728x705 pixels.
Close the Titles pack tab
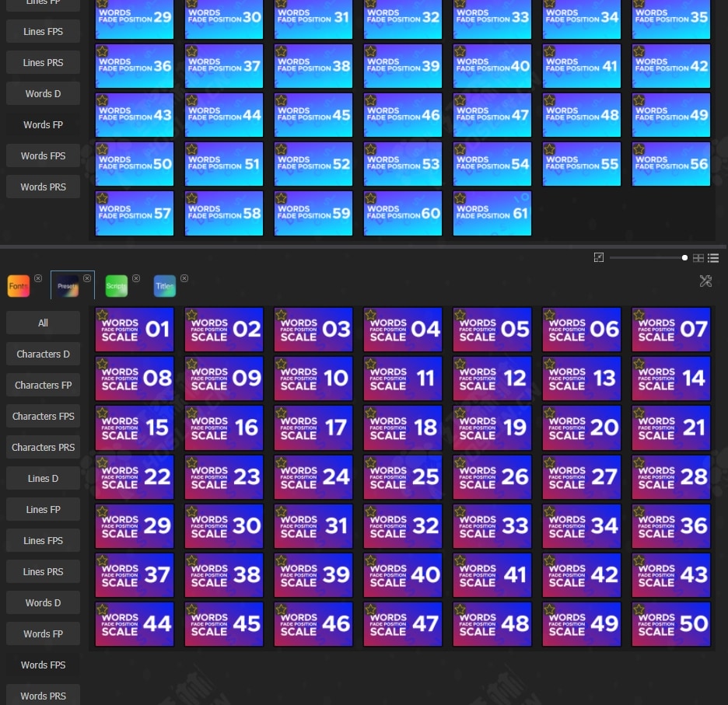(184, 278)
